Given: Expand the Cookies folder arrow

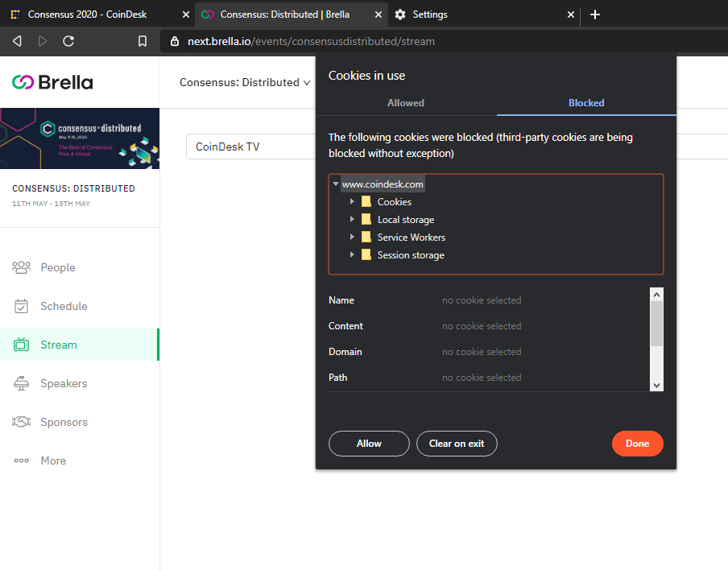Looking at the screenshot, I should coord(352,201).
